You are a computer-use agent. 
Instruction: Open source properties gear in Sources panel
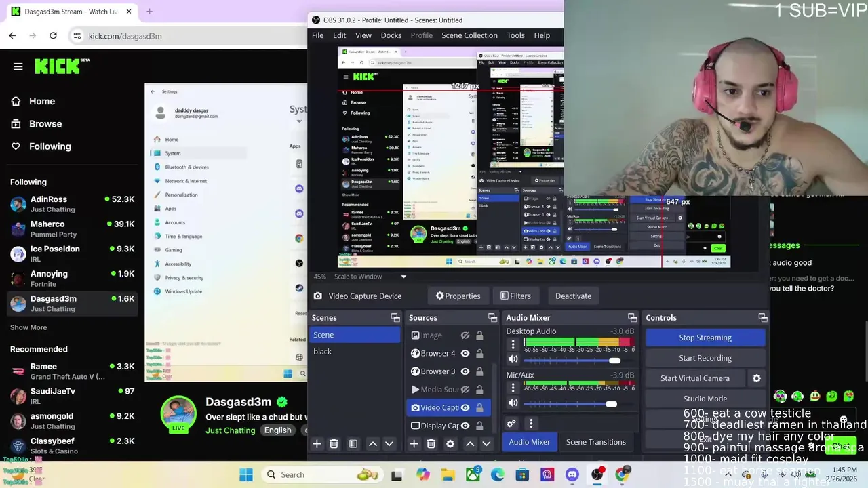450,444
